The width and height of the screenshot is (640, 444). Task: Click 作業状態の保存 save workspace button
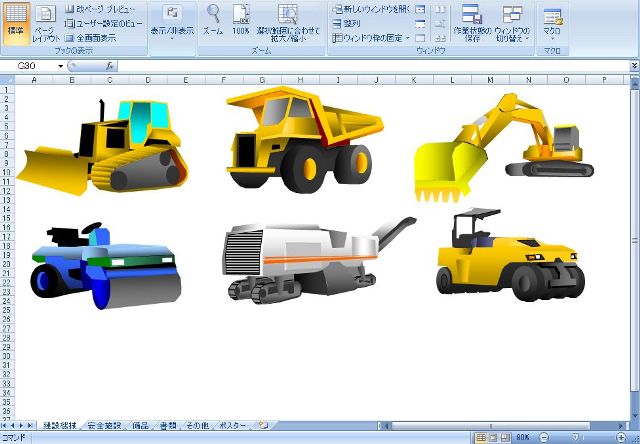[x=472, y=24]
